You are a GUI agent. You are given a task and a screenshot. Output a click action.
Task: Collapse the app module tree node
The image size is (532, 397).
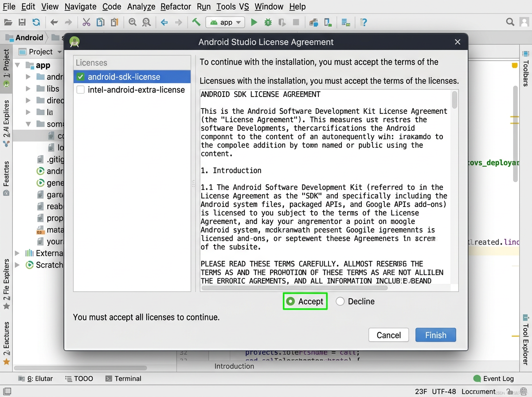coord(18,65)
